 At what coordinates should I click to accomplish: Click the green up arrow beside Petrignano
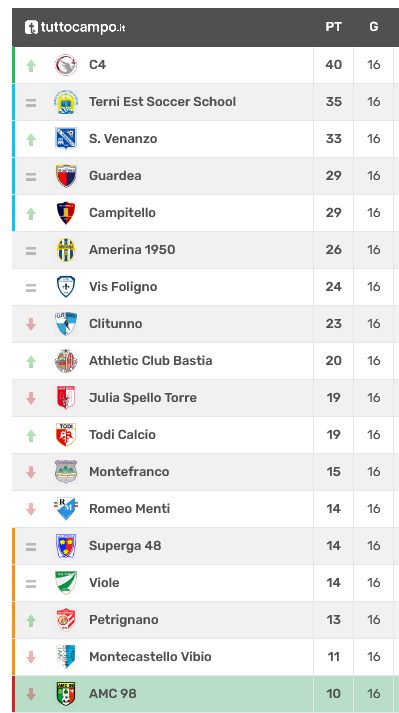pyautogui.click(x=31, y=620)
